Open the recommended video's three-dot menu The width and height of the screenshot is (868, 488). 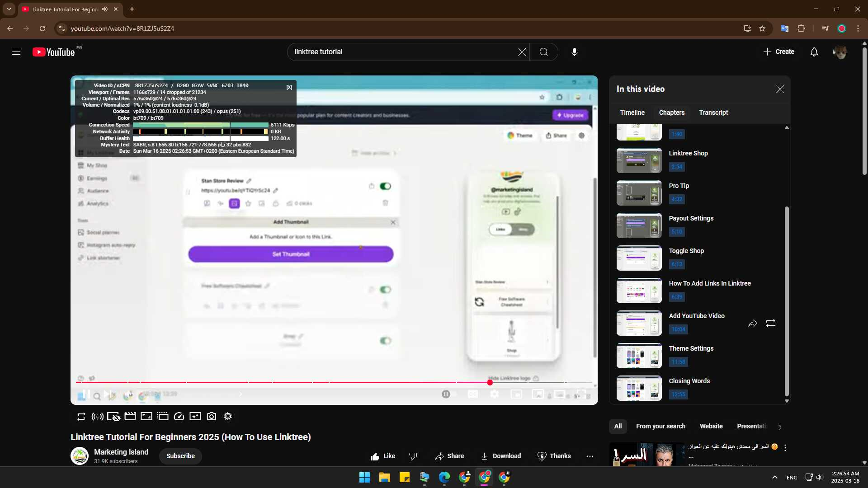pyautogui.click(x=785, y=447)
